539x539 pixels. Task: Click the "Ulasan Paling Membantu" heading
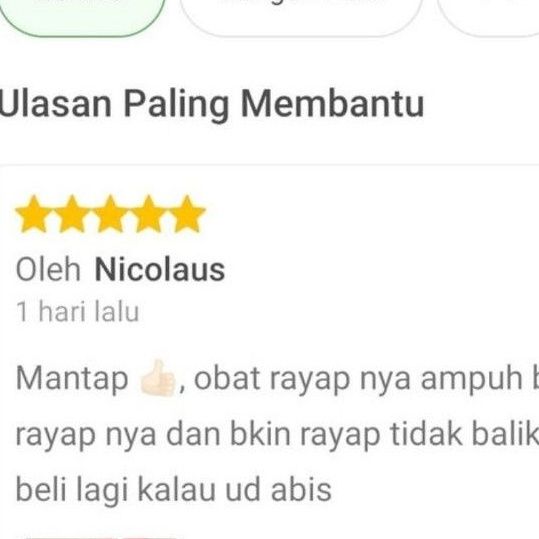pos(211,104)
